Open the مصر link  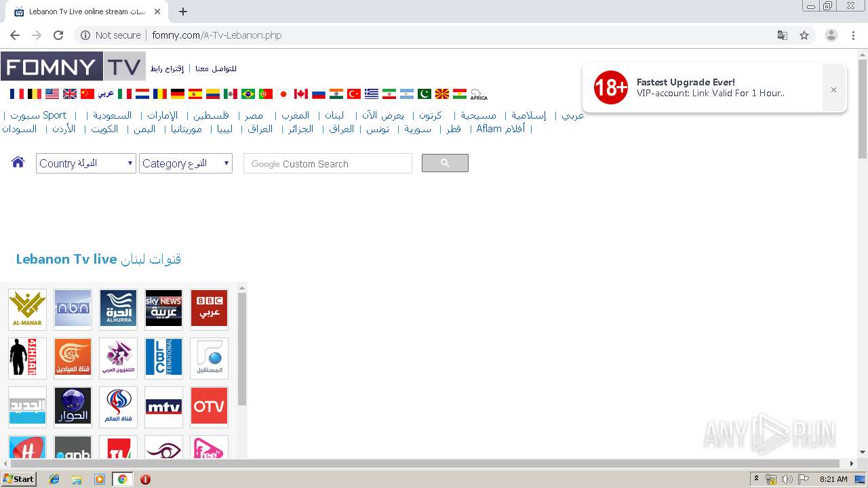[x=254, y=115]
